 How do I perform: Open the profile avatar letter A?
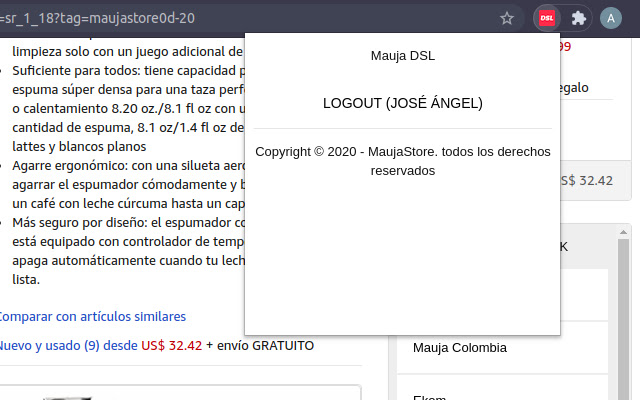tap(611, 18)
